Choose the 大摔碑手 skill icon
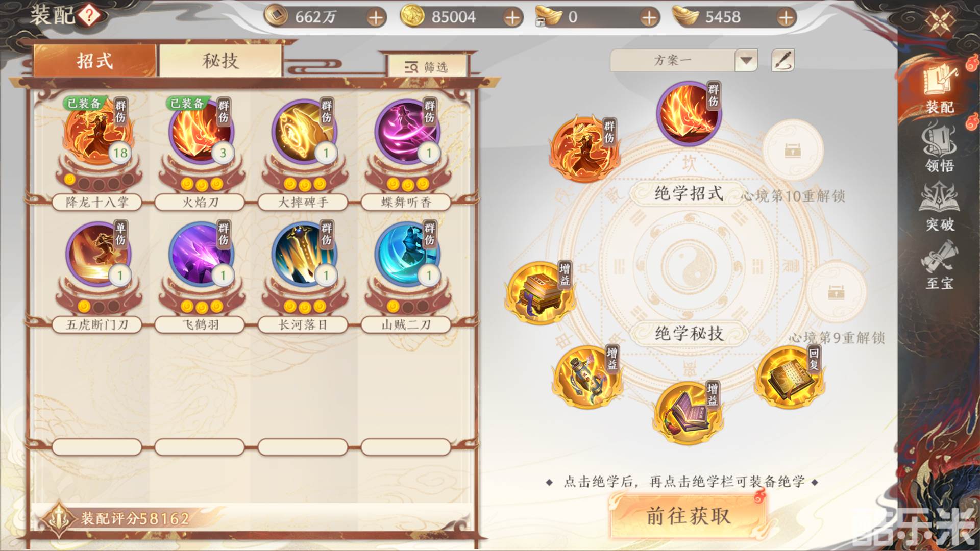This screenshot has width=980, height=551. click(x=304, y=132)
